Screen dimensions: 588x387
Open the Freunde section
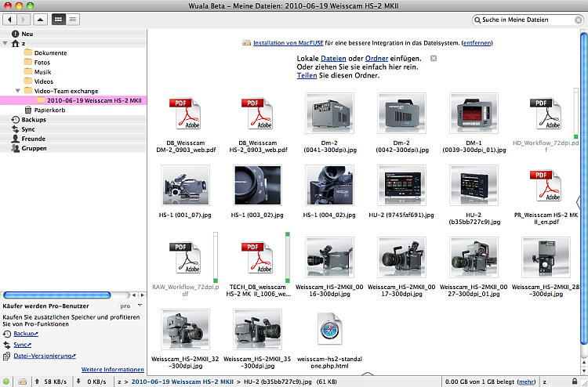coord(73,139)
